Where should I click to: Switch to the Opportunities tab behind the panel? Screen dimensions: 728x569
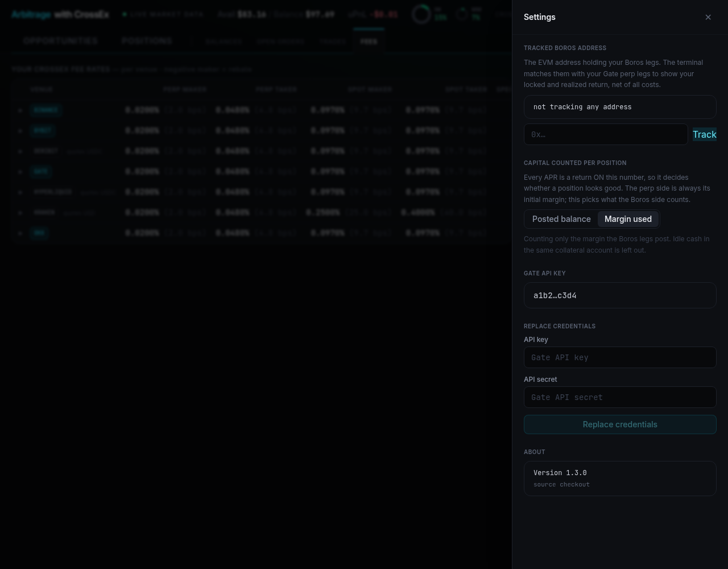[x=60, y=41]
